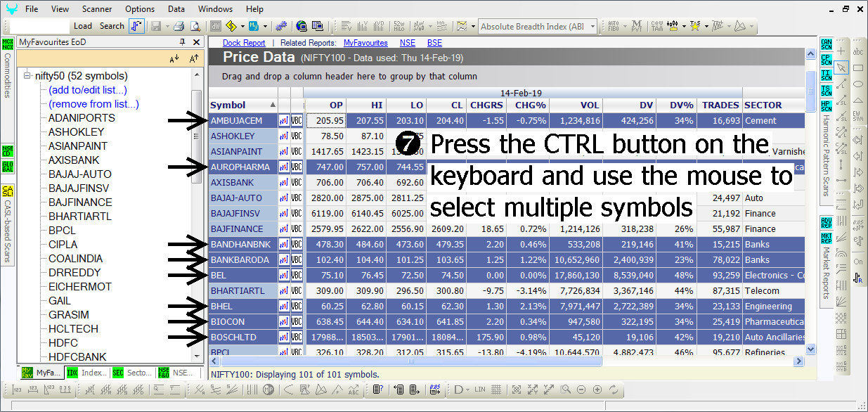
Task: Click the (remove from list...) link
Action: tap(93, 104)
